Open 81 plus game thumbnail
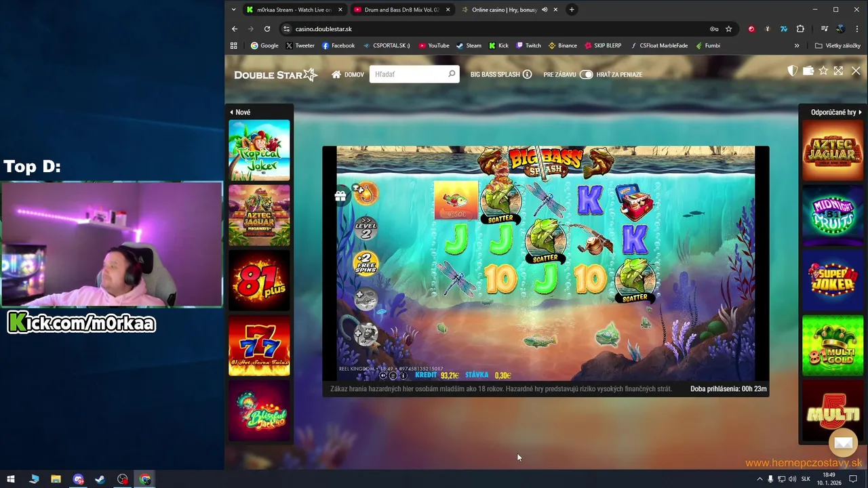This screenshot has height=488, width=868. [259, 281]
